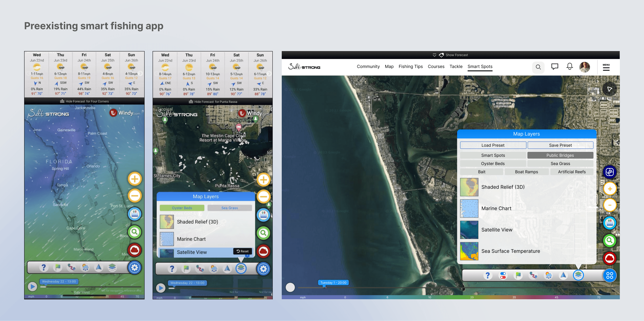Toggle the Artificial Reefs layer
This screenshot has height=321, width=644.
(572, 172)
